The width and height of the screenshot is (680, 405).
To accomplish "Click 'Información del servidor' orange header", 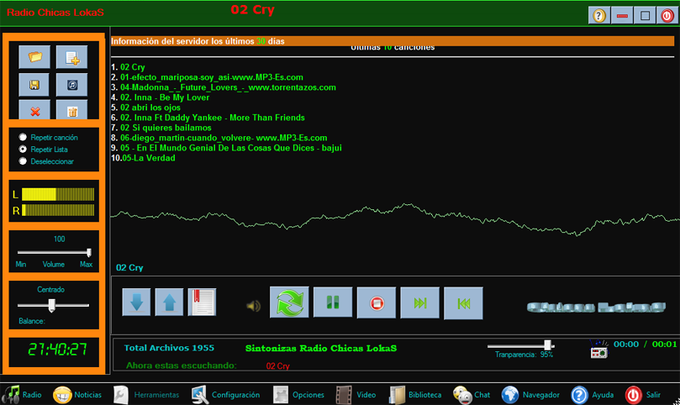I will pyautogui.click(x=392, y=41).
